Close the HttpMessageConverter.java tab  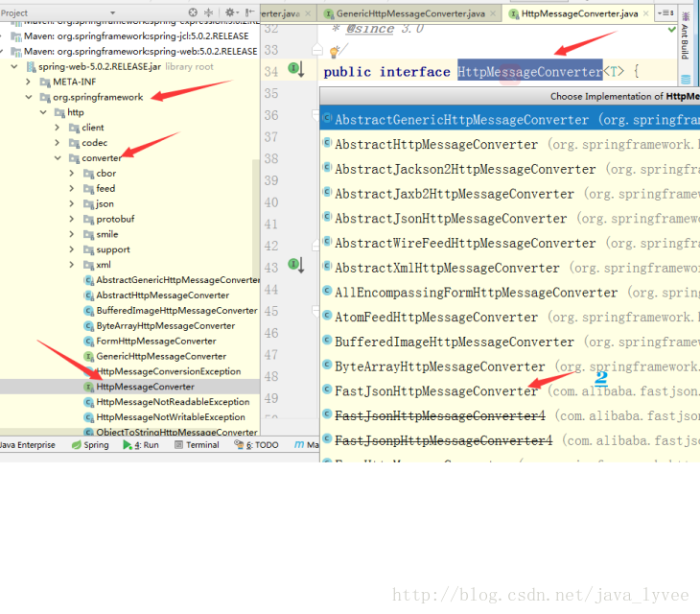point(646,13)
